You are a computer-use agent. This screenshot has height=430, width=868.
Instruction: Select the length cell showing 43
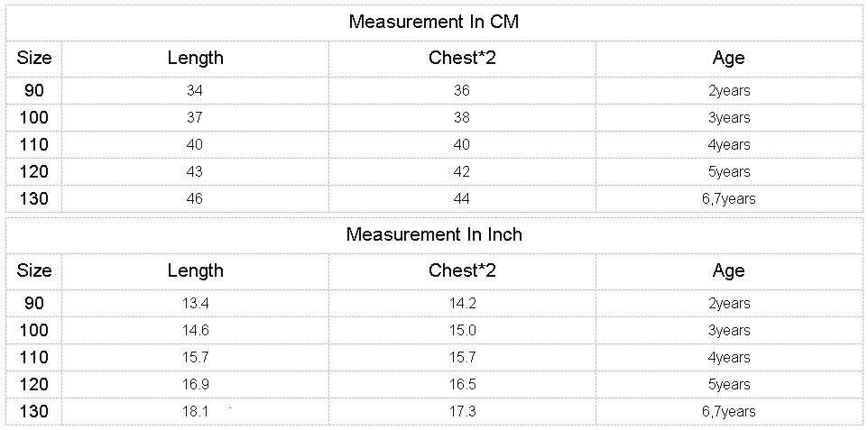[x=195, y=171]
